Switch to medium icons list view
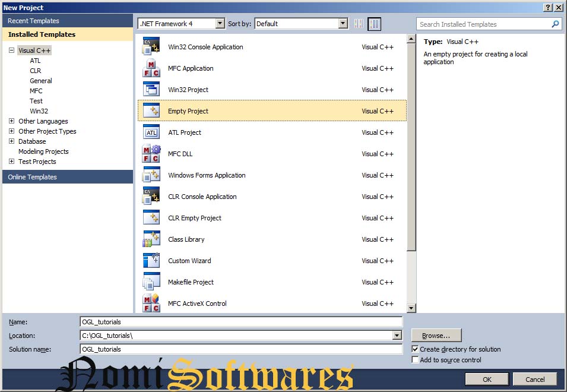The image size is (567, 392). (x=374, y=24)
